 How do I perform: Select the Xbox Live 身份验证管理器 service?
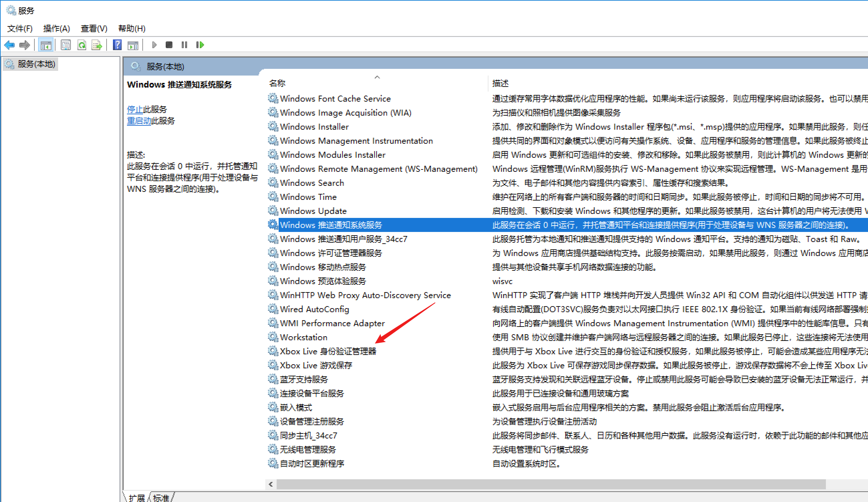[327, 351]
